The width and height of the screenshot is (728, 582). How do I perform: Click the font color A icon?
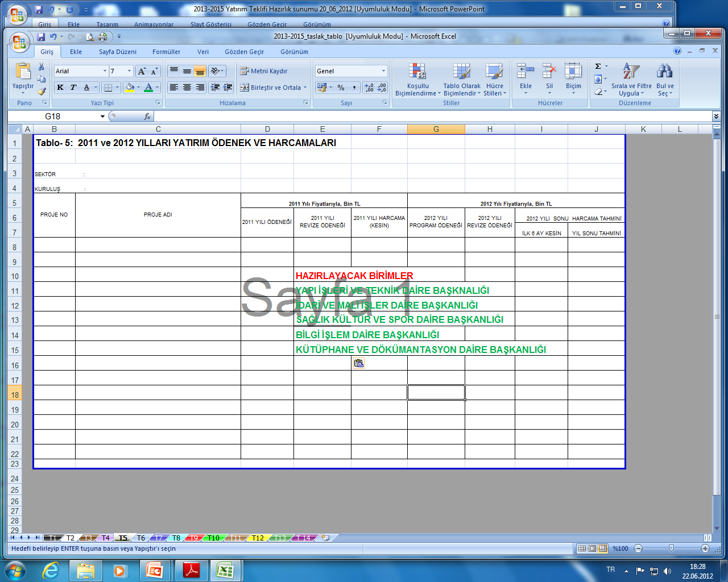point(148,88)
